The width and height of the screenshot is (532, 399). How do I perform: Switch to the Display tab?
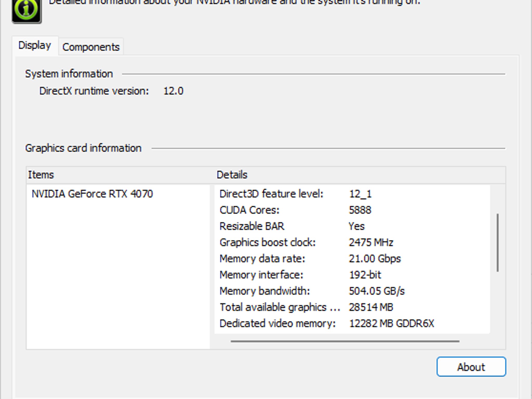(x=35, y=46)
